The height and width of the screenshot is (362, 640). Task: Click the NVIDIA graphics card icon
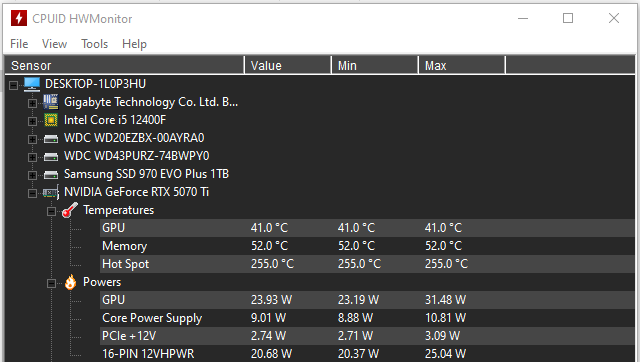point(51,192)
